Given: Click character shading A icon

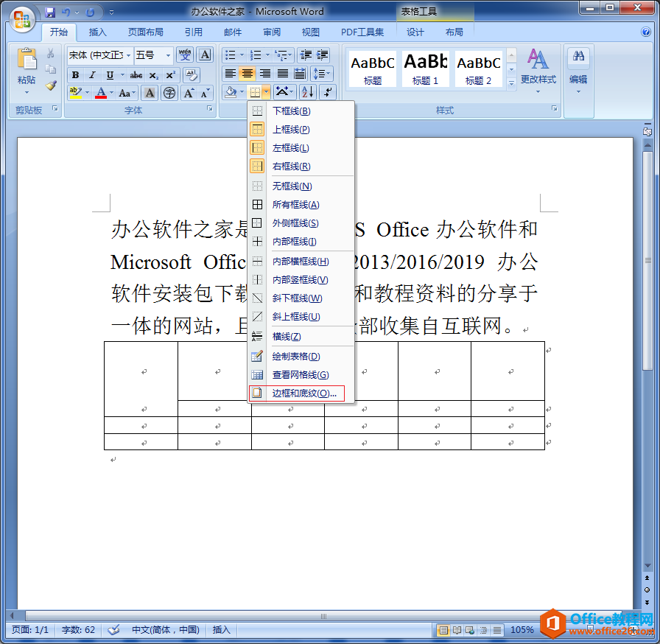Looking at the screenshot, I should click(x=150, y=93).
